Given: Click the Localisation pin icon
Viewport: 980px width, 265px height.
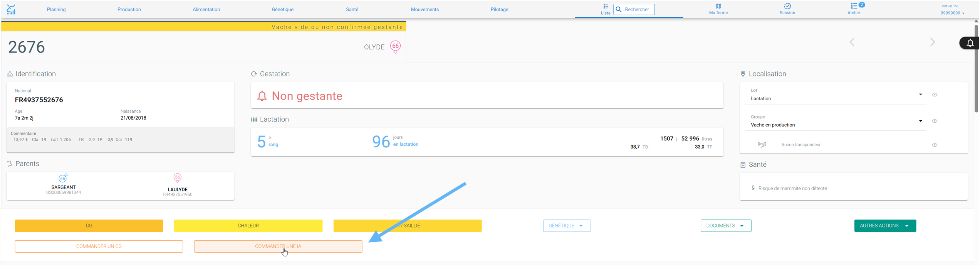Looking at the screenshot, I should click(743, 74).
